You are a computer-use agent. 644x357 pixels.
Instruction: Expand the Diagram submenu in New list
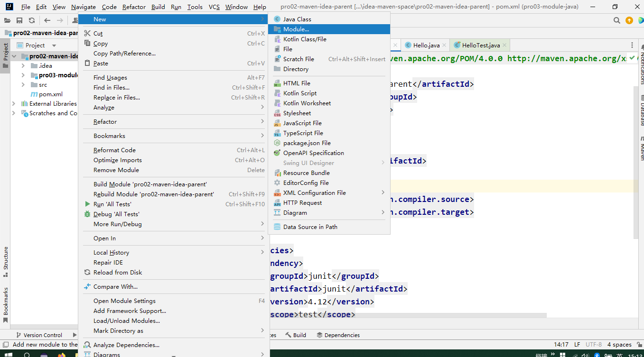[x=383, y=212]
